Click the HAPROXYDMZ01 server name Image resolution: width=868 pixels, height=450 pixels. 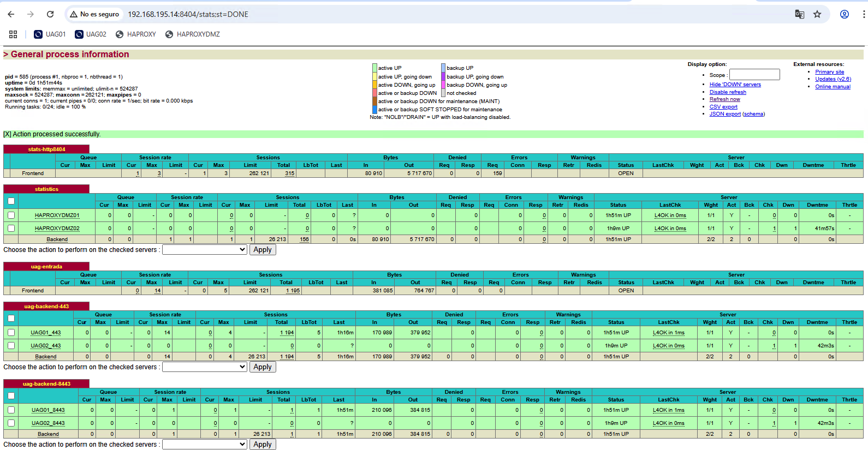pyautogui.click(x=57, y=215)
